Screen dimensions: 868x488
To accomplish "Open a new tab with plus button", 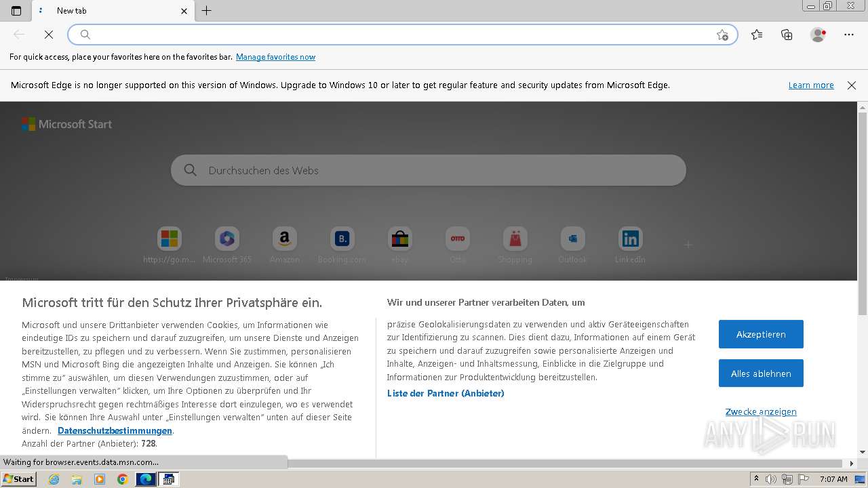I will [207, 11].
